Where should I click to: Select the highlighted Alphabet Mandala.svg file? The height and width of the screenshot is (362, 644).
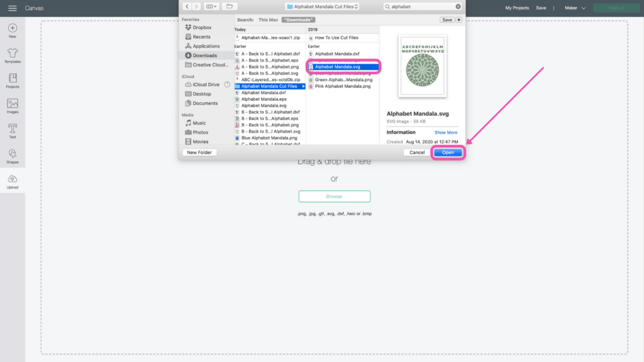pos(343,67)
